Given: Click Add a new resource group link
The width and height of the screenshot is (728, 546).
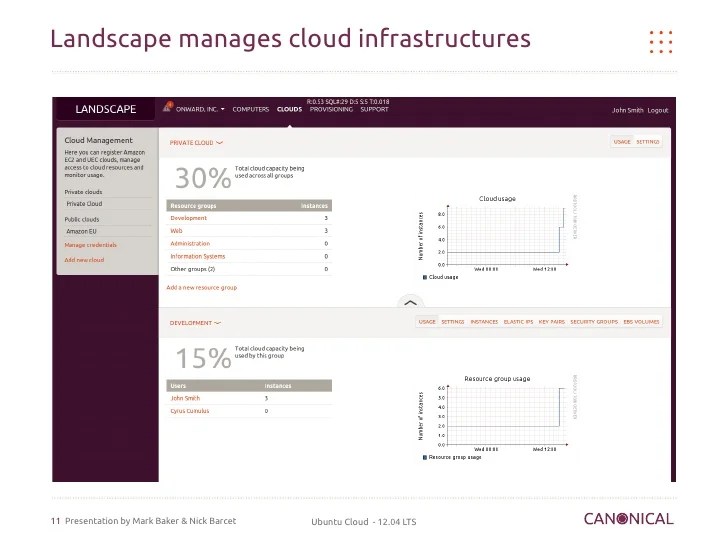Looking at the screenshot, I should [x=202, y=288].
